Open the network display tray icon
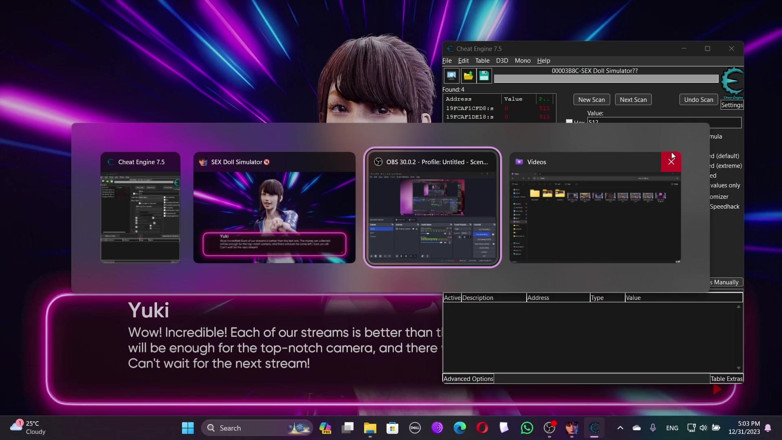782x440 pixels. pyautogui.click(x=691, y=428)
